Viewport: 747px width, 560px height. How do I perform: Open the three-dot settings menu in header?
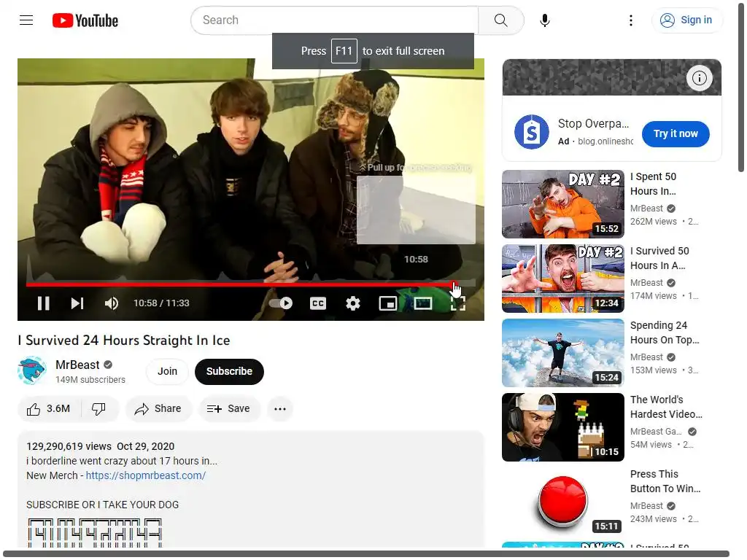(x=631, y=20)
